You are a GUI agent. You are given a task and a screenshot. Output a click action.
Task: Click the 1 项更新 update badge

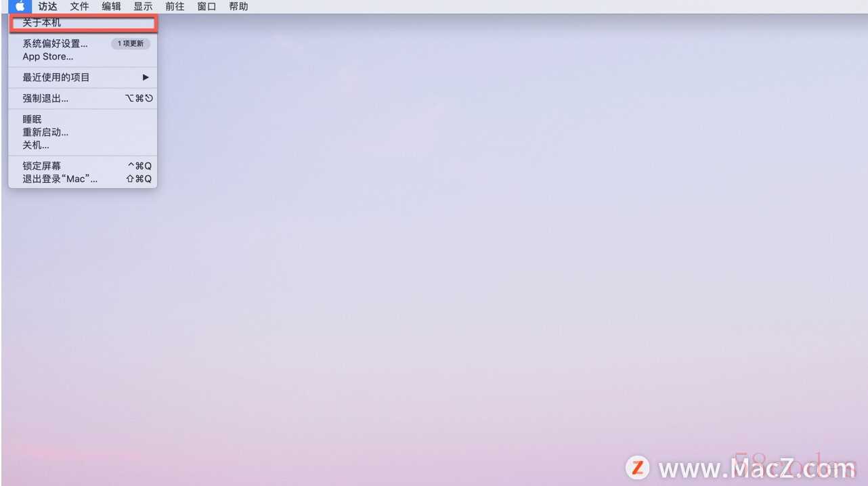[131, 44]
